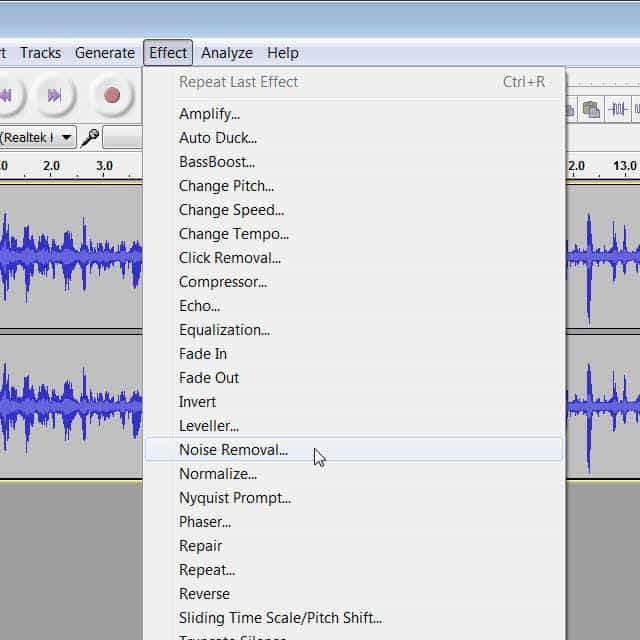This screenshot has width=640, height=640.
Task: Open Click Removal... effect
Action: pyautogui.click(x=353, y=258)
